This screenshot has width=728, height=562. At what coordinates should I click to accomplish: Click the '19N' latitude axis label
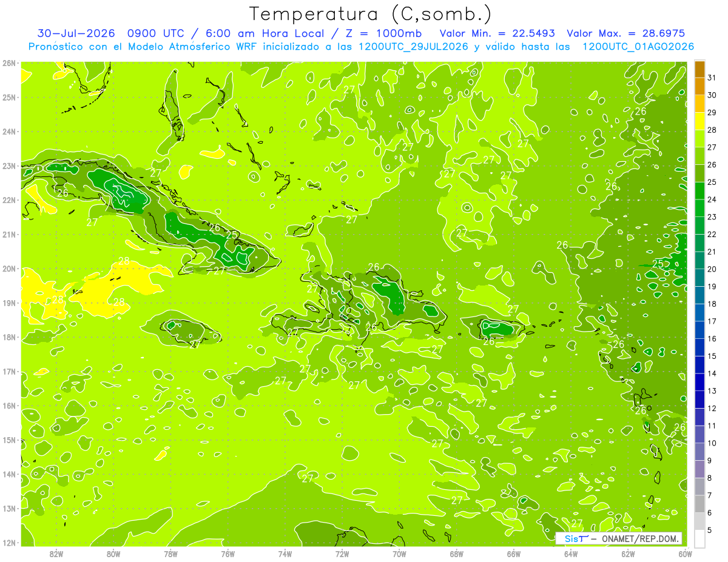click(x=8, y=303)
